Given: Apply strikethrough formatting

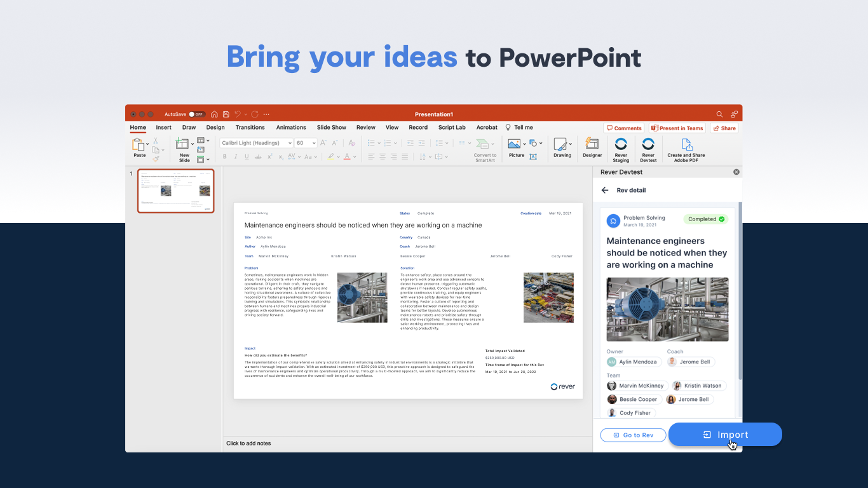Looking at the screenshot, I should (x=258, y=156).
